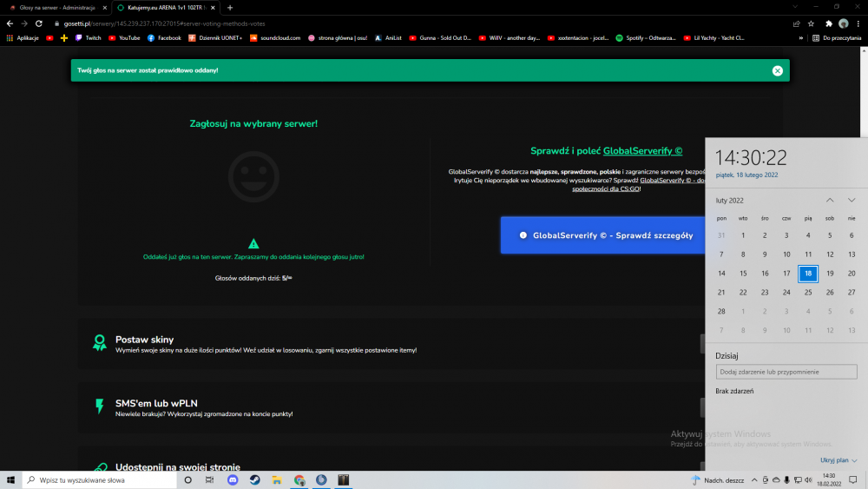Image resolution: width=868 pixels, height=489 pixels.
Task: Bookmark this page with the star icon
Action: (x=811, y=23)
